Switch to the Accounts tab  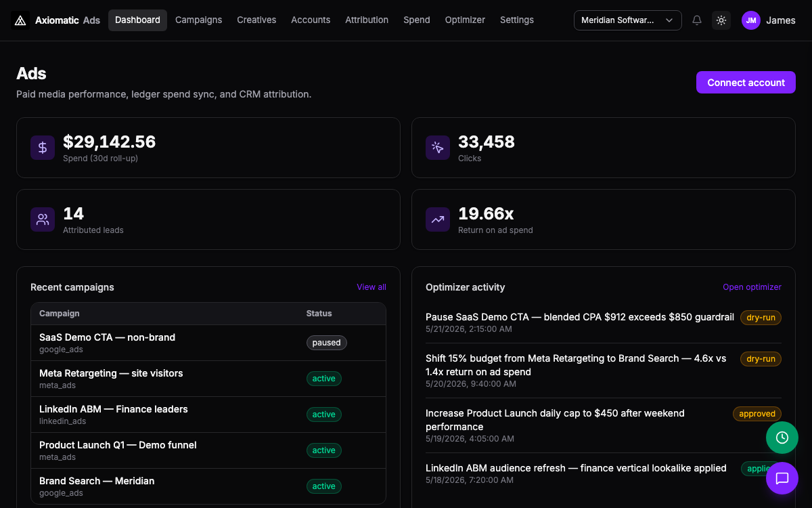click(311, 20)
